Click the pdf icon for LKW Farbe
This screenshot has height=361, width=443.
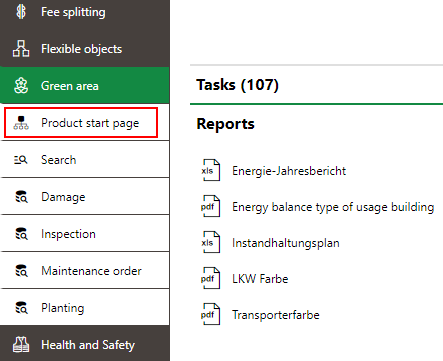click(x=211, y=278)
